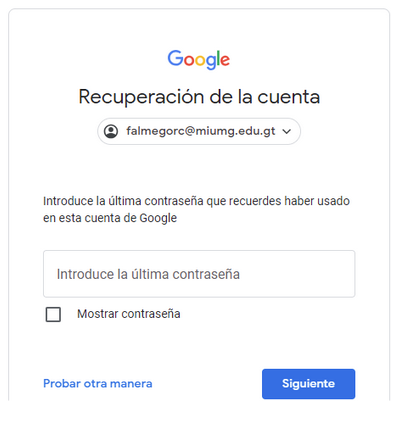404x421 pixels.
Task: Click the Google logo
Action: coord(199,60)
